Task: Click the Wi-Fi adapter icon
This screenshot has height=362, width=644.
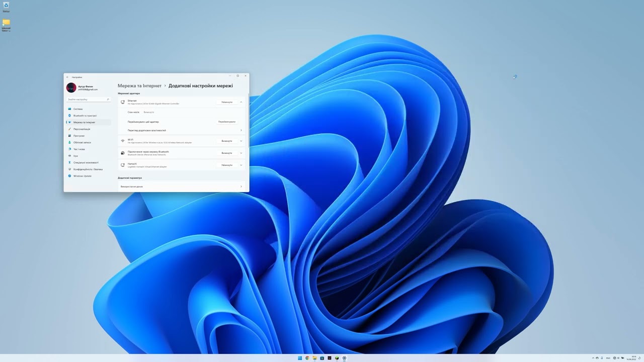Action: [123, 141]
